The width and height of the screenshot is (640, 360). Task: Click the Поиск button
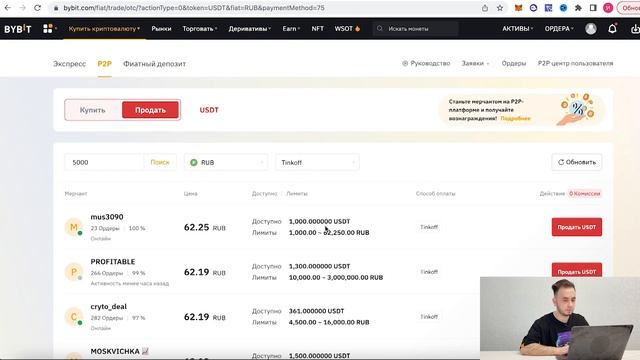(160, 162)
